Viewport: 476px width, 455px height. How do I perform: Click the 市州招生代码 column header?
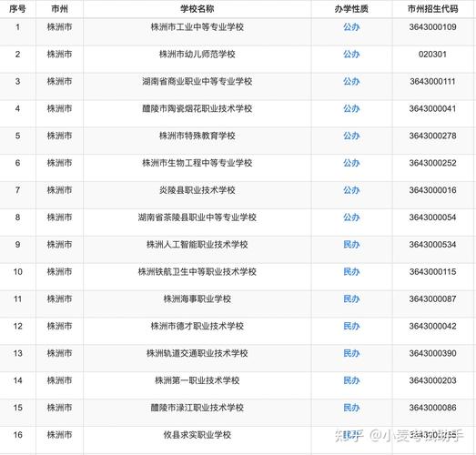point(432,9)
